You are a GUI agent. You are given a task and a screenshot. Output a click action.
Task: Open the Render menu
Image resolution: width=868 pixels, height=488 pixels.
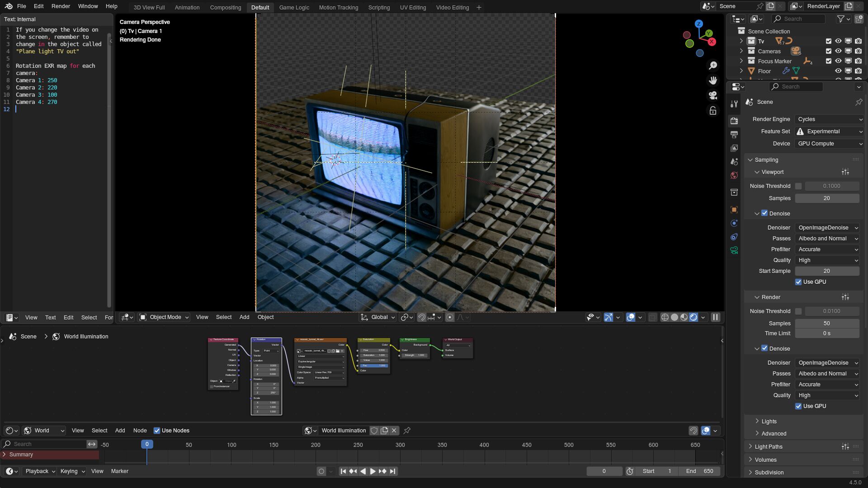[x=61, y=6]
